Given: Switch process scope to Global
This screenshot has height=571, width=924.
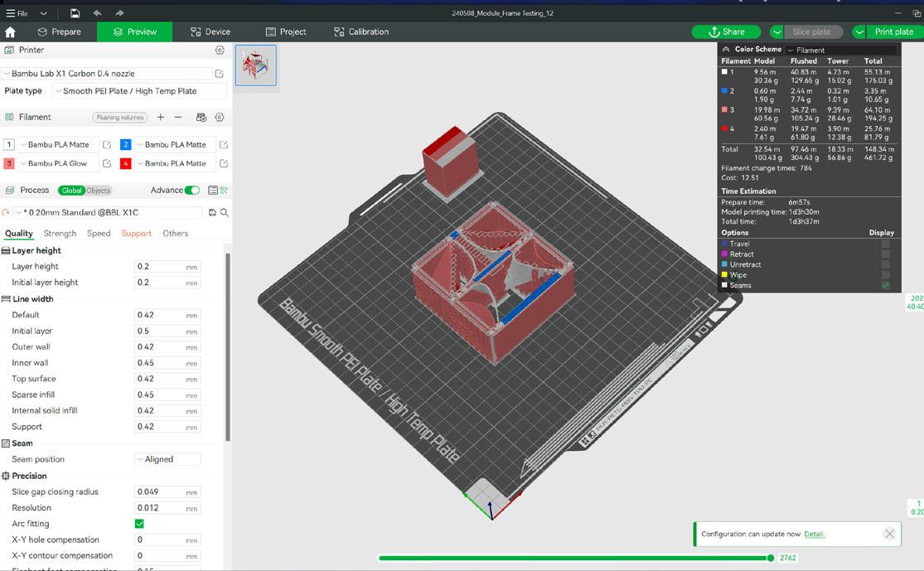Looking at the screenshot, I should 71,191.
